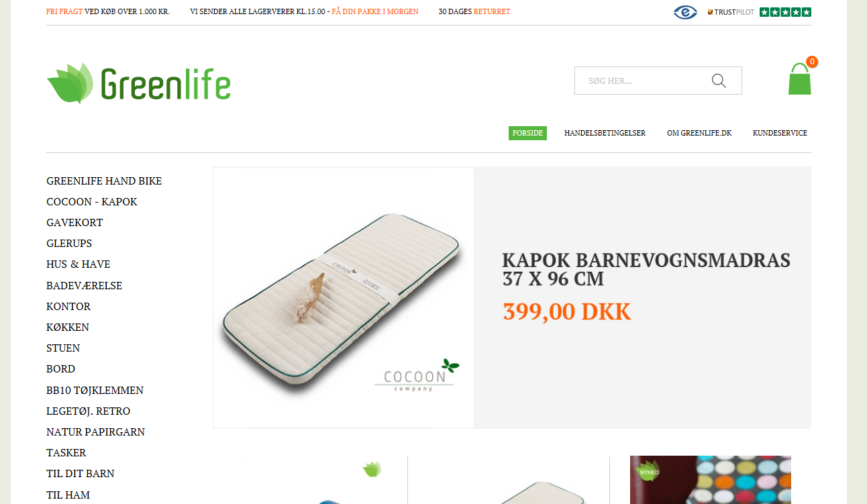The width and height of the screenshot is (867, 504).
Task: Click the Kapok Barnevognsmadras banner title
Action: pyautogui.click(x=646, y=269)
